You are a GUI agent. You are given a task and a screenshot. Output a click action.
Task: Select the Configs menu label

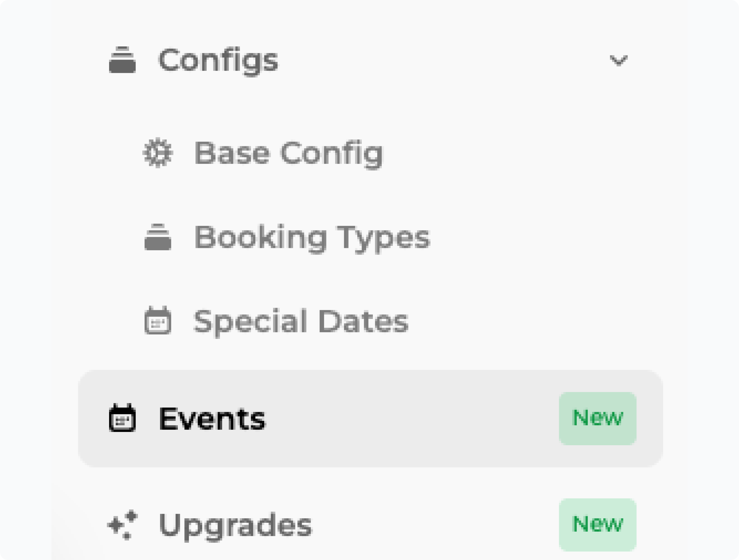click(x=218, y=61)
